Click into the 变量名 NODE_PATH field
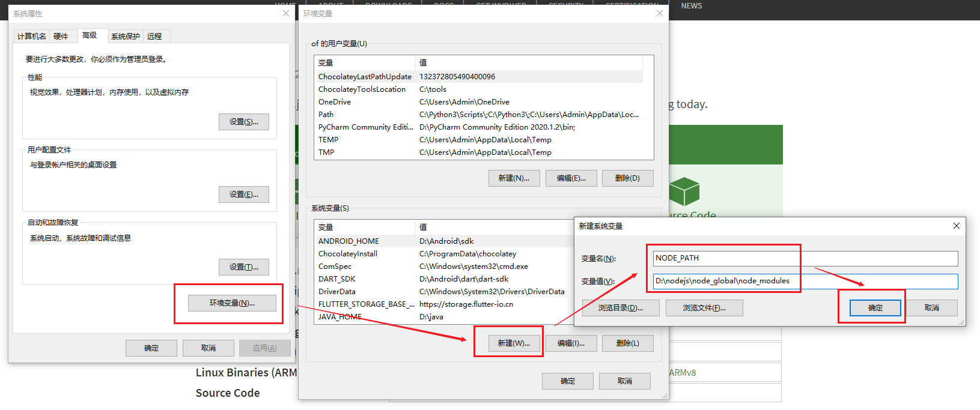Viewport: 980px width, 410px height. 805,258
